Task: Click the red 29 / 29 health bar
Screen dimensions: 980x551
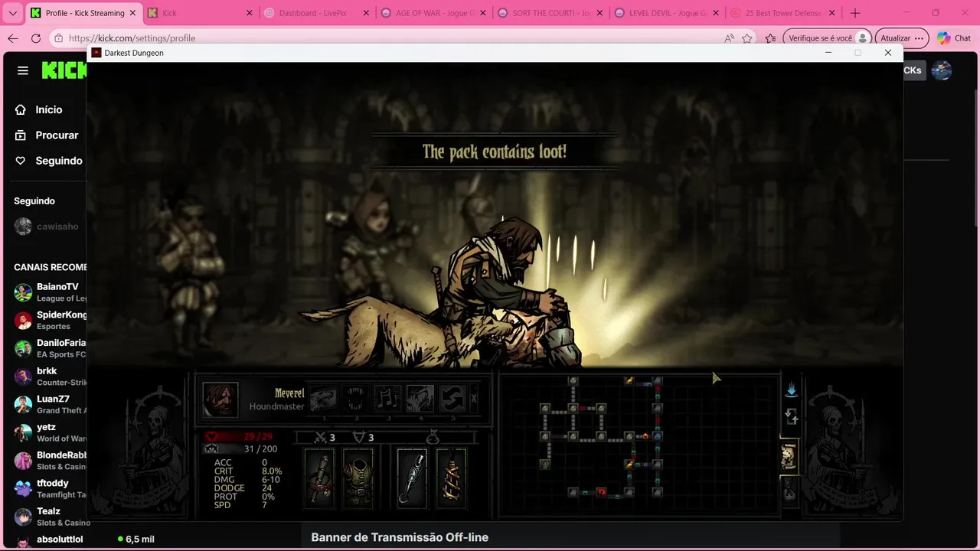Action: tap(241, 437)
